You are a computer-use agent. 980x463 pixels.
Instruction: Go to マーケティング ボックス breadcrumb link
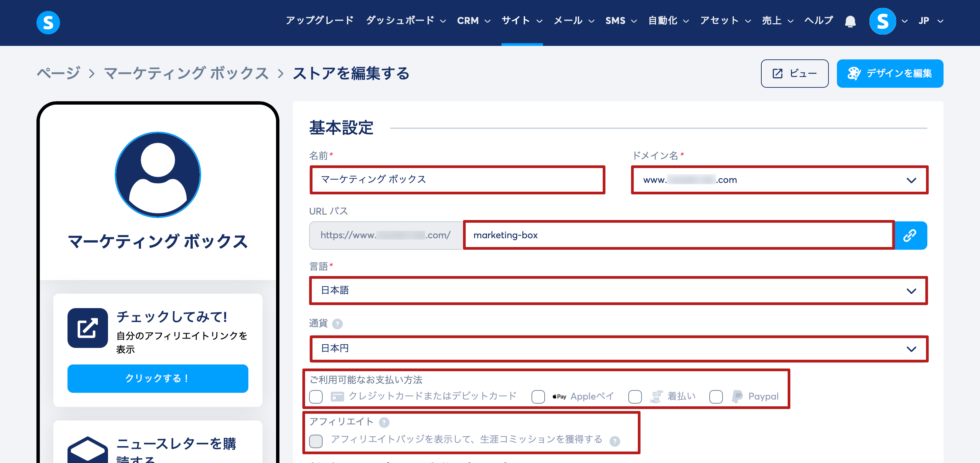pyautogui.click(x=186, y=74)
